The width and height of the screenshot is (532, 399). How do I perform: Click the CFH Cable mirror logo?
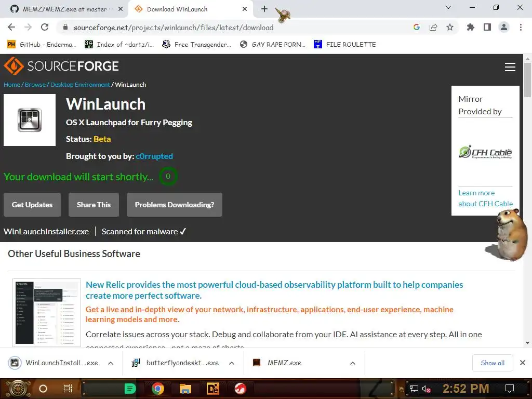point(485,152)
